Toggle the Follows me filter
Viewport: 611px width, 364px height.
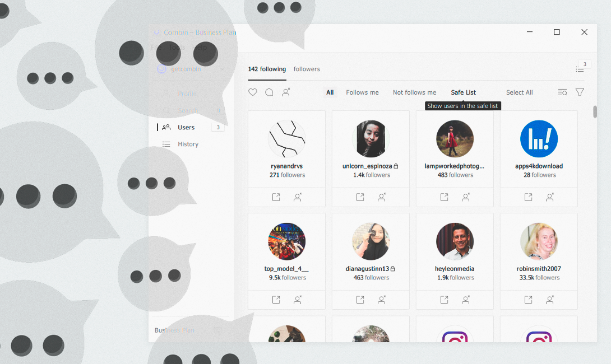coord(362,92)
